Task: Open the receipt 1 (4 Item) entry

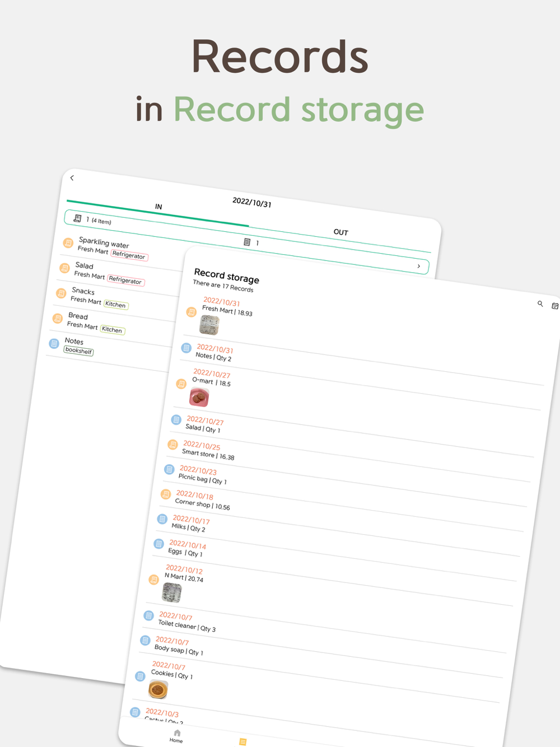Action: 92,220
